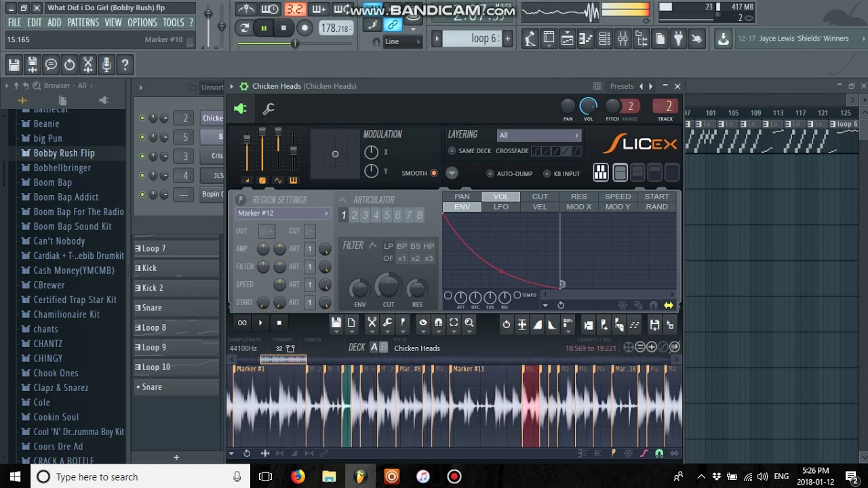The width and height of the screenshot is (868, 488).
Task: Open the Slicex eye view menu
Action: 423,323
